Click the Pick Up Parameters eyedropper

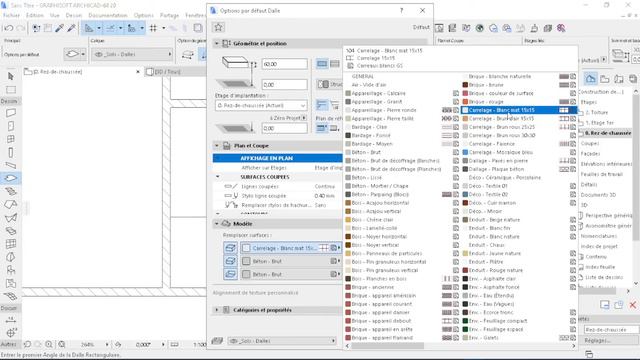[x=60, y=28]
